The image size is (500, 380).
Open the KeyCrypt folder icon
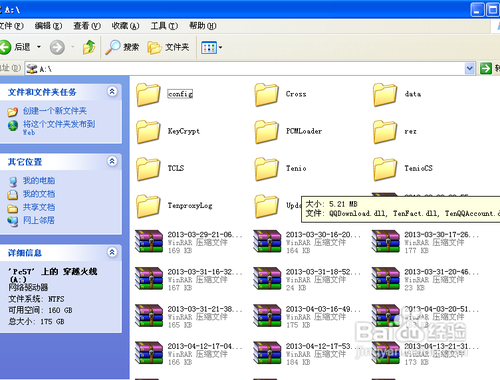pos(148,132)
